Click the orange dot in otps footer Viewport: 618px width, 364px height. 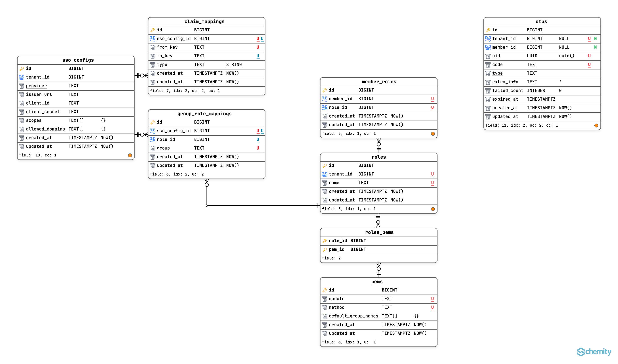click(x=596, y=125)
